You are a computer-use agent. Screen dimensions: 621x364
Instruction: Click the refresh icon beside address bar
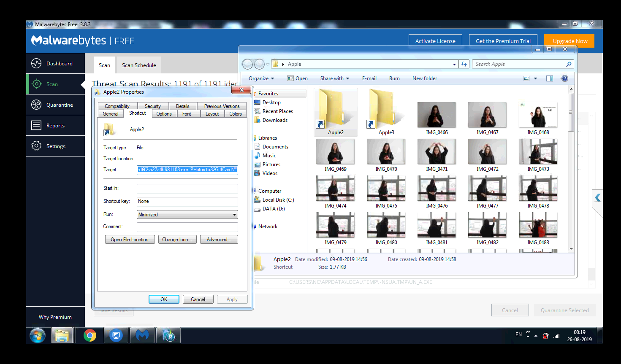[464, 65]
